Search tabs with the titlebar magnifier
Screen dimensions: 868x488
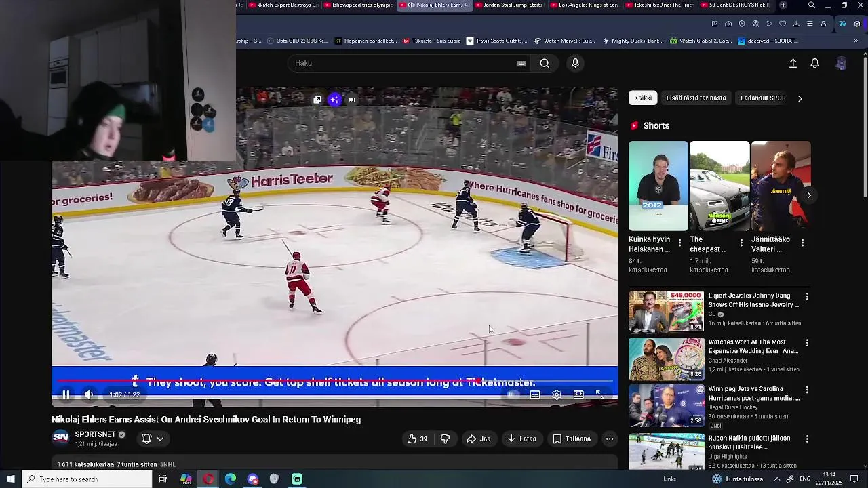point(812,5)
